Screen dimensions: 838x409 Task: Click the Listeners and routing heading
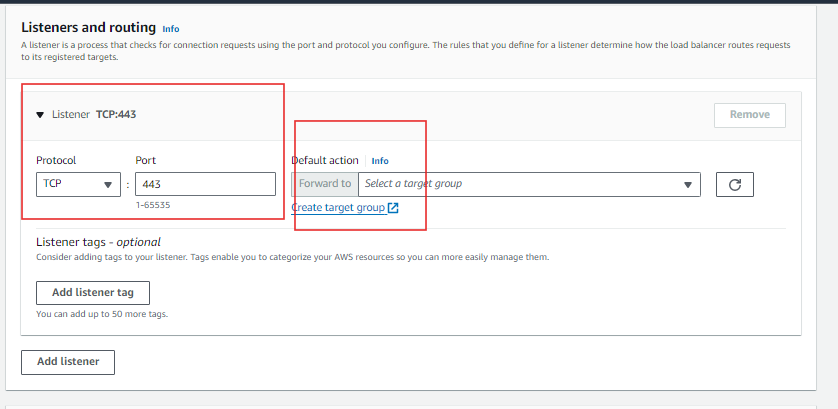(88, 28)
